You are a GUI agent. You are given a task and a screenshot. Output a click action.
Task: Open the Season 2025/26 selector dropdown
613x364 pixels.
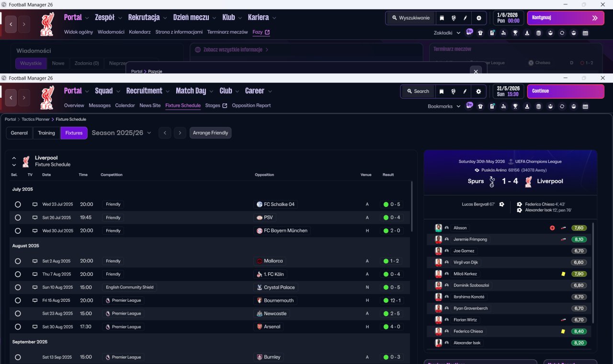121,133
